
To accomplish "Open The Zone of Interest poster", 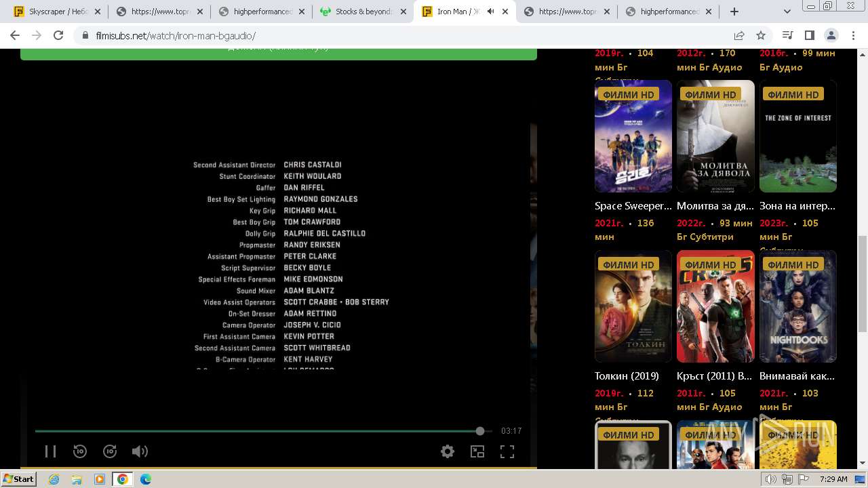I will coord(798,136).
